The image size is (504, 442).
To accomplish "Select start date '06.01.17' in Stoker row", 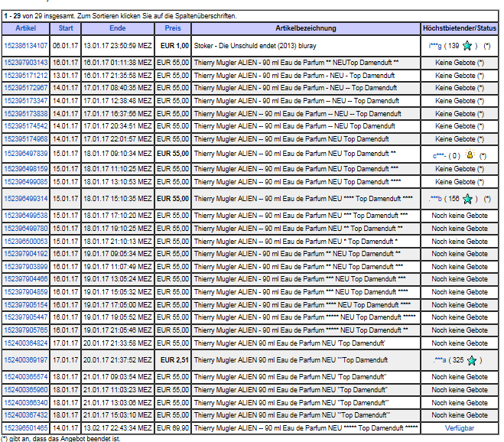I will 65,46.
